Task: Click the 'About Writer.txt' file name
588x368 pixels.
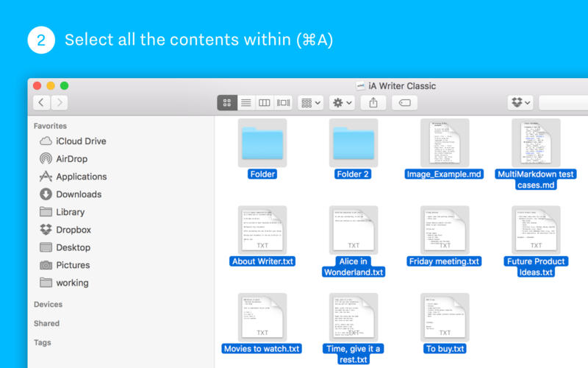Action: (262, 261)
